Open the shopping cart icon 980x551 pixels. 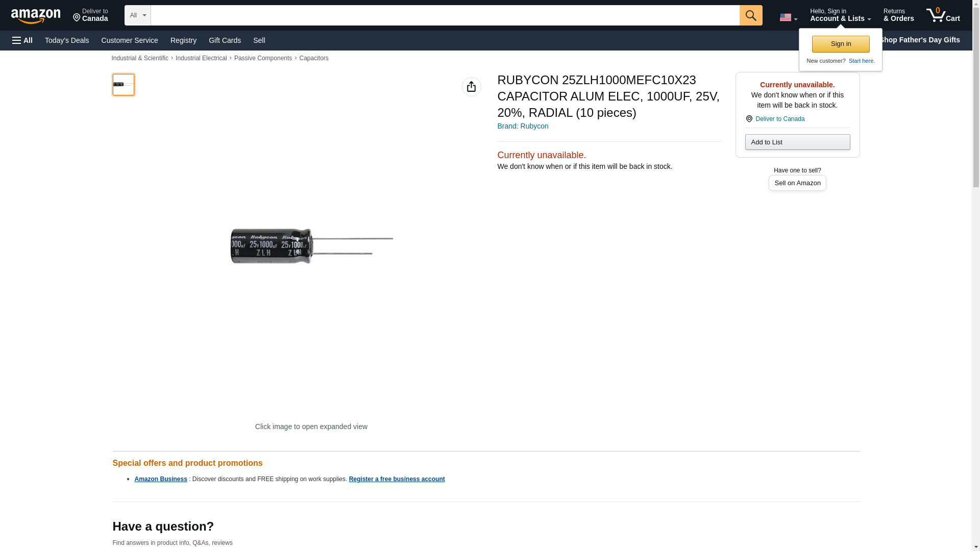[943, 15]
